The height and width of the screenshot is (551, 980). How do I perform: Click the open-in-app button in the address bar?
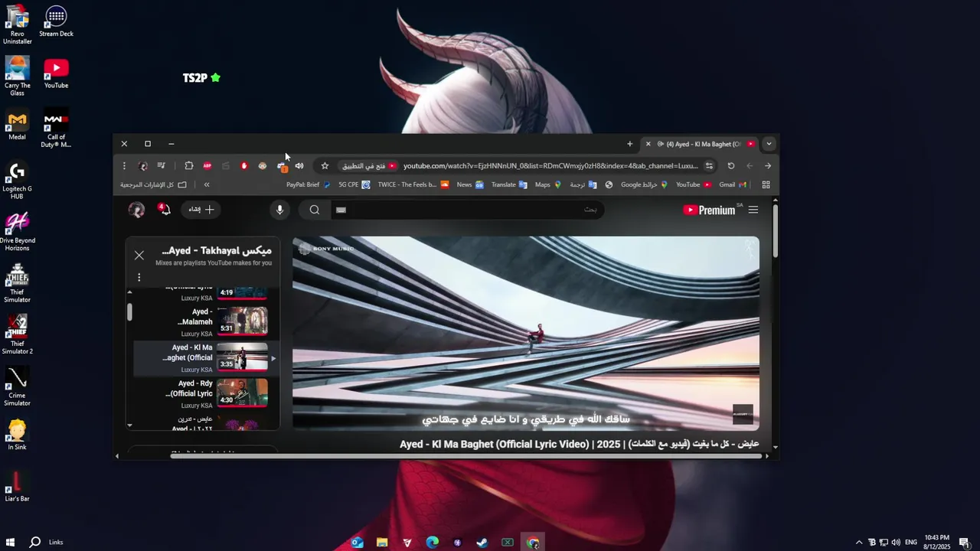coord(369,165)
